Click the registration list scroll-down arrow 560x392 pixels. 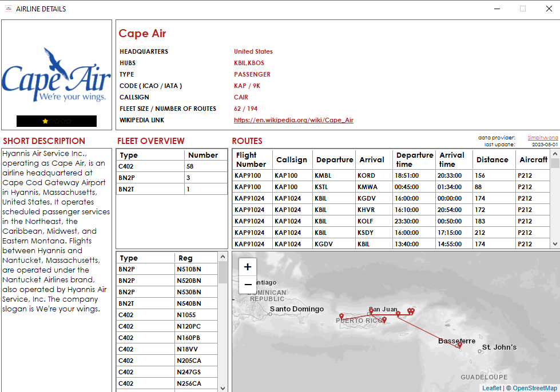(x=223, y=389)
